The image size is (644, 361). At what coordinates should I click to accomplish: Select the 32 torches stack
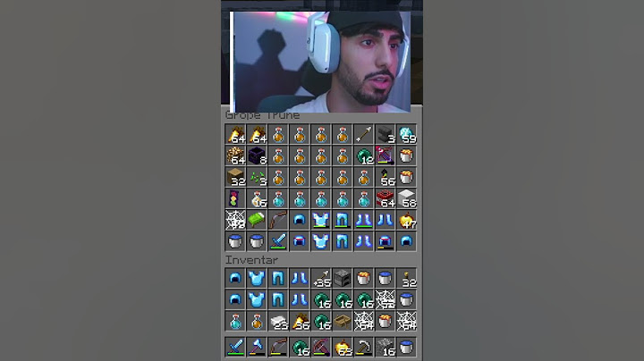coord(406,278)
